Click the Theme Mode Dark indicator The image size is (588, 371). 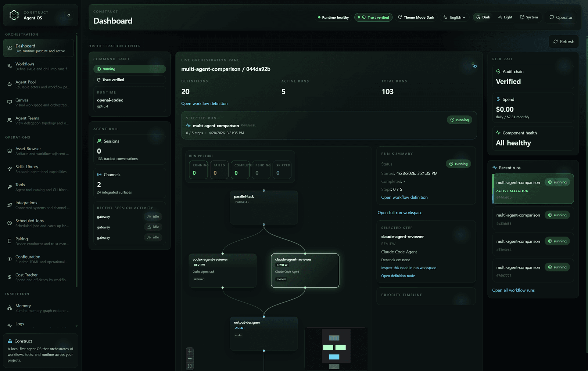416,17
